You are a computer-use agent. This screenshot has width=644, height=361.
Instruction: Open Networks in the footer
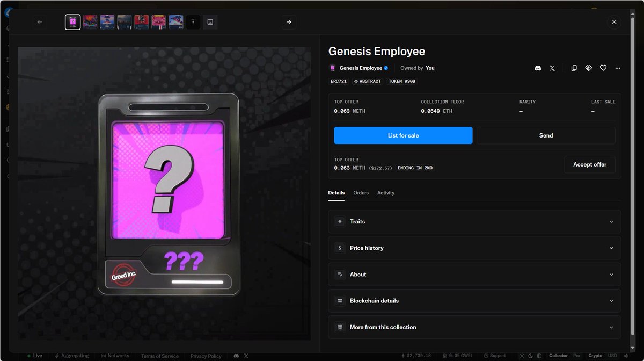pyautogui.click(x=115, y=356)
